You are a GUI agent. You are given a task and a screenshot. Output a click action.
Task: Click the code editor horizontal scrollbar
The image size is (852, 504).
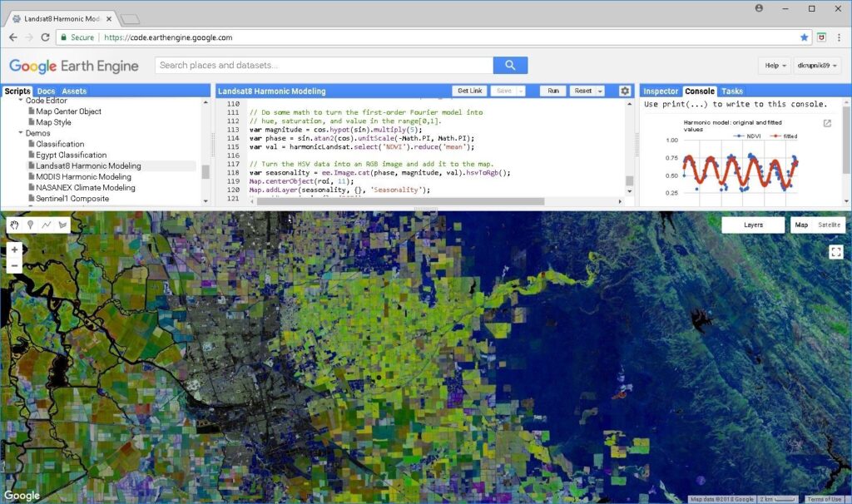click(x=400, y=201)
